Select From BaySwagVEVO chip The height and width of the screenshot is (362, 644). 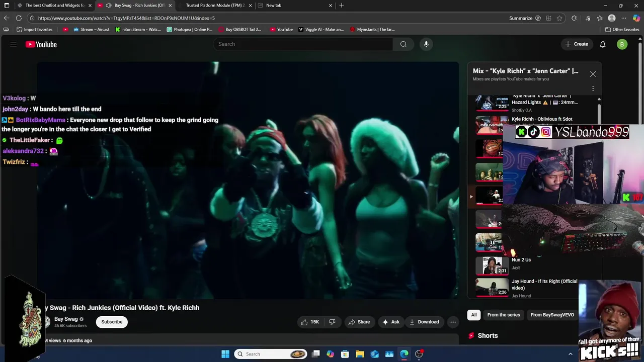point(552,315)
